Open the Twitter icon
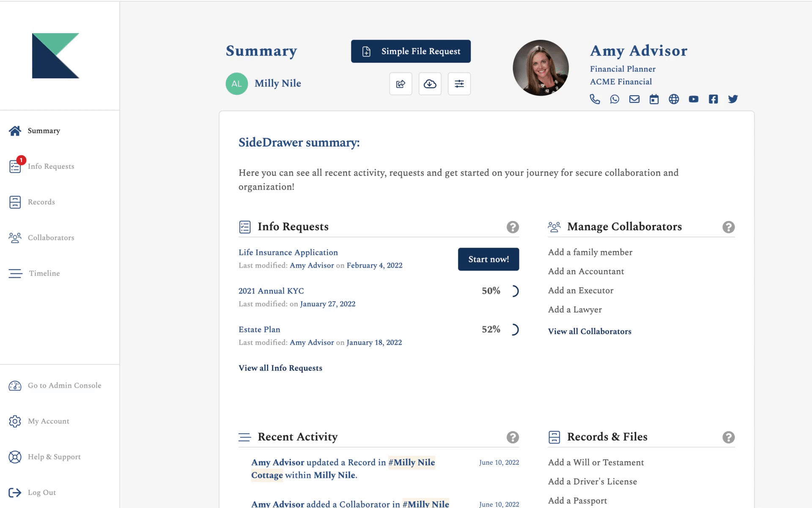 [733, 99]
